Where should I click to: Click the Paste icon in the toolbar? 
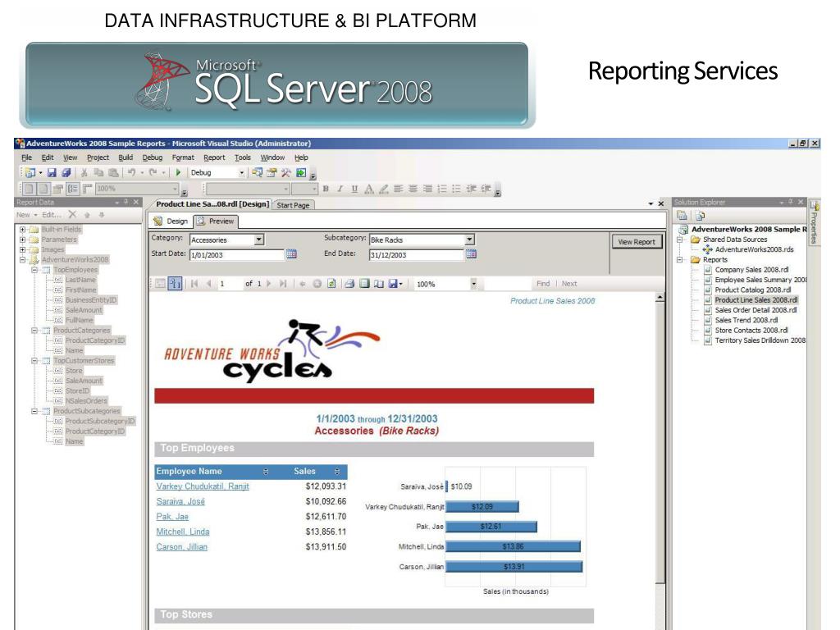pos(113,172)
